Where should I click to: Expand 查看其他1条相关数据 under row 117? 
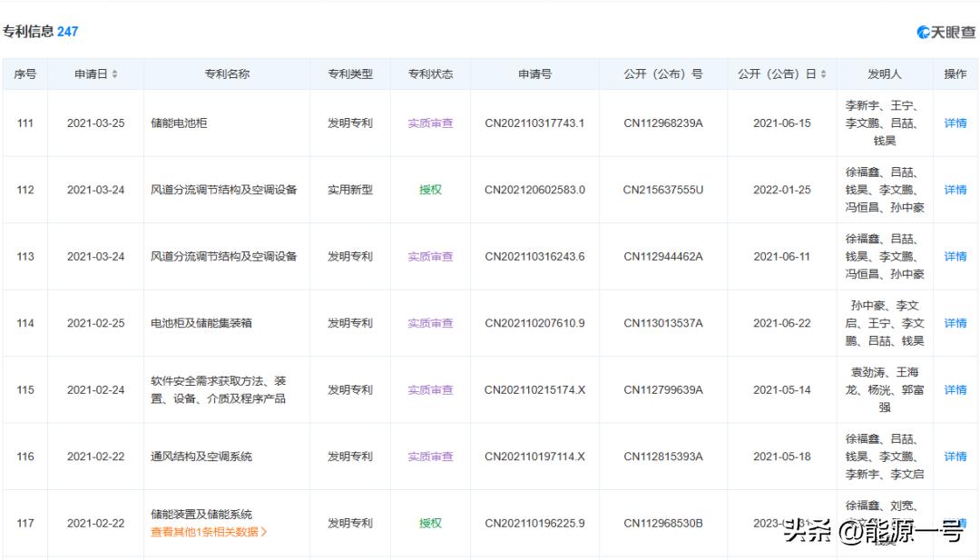coord(208,532)
